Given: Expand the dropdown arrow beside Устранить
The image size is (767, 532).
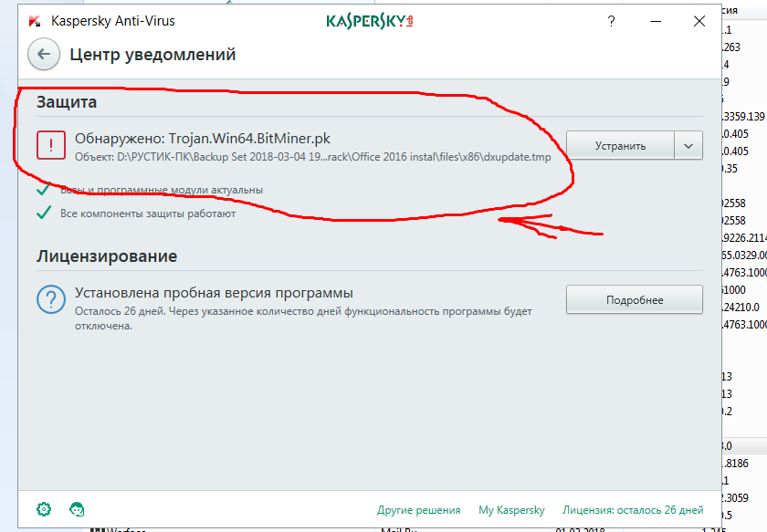Looking at the screenshot, I should (x=688, y=145).
